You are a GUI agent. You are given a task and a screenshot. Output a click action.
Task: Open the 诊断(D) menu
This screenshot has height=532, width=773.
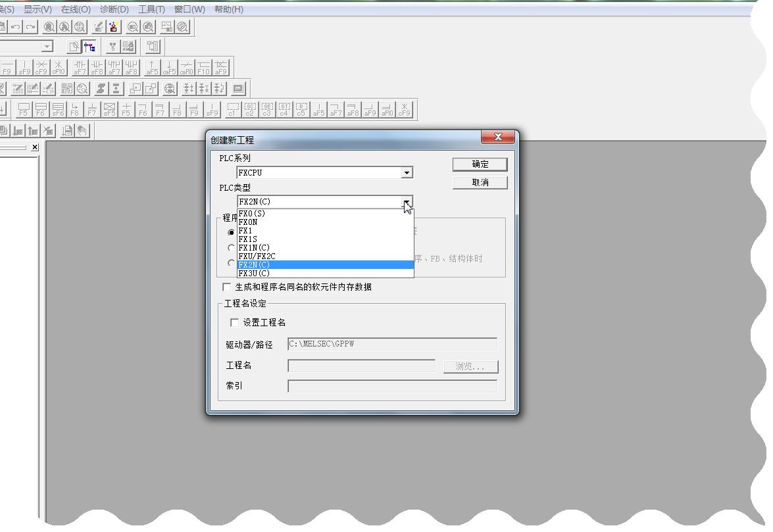[114, 9]
